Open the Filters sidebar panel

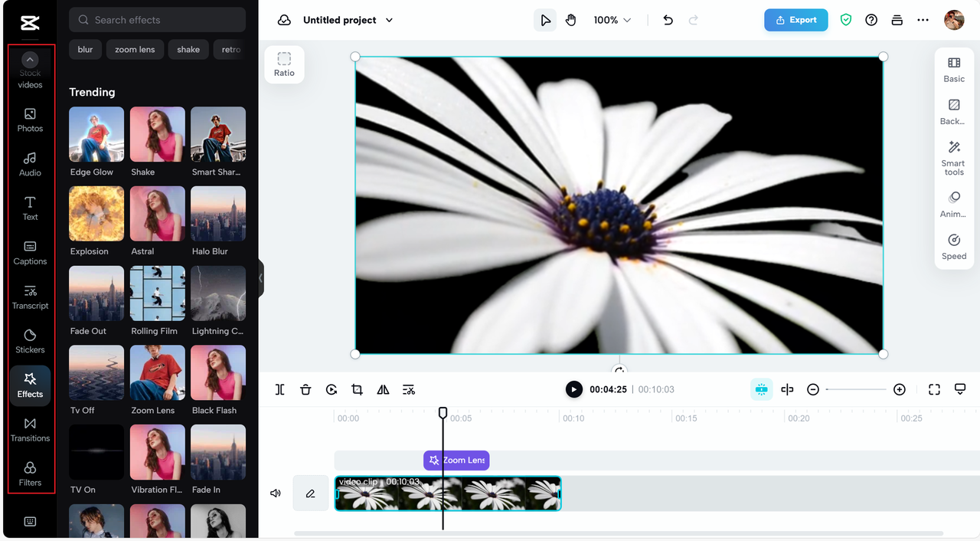coord(30,474)
